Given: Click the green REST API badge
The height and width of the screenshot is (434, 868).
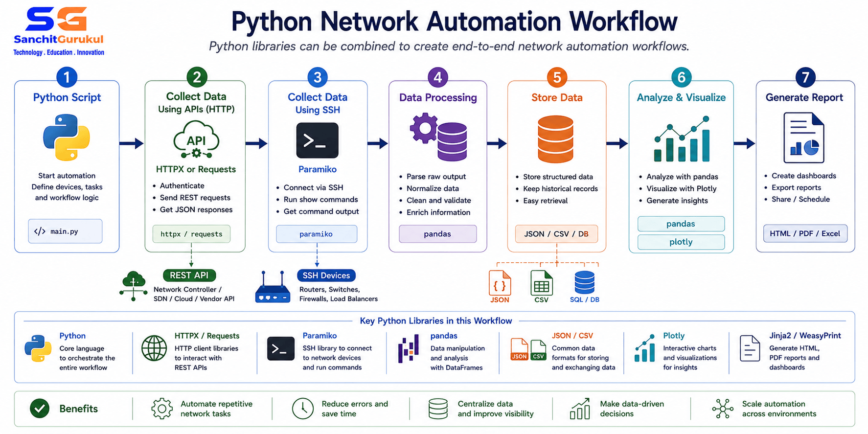Looking at the screenshot, I should pos(189,275).
